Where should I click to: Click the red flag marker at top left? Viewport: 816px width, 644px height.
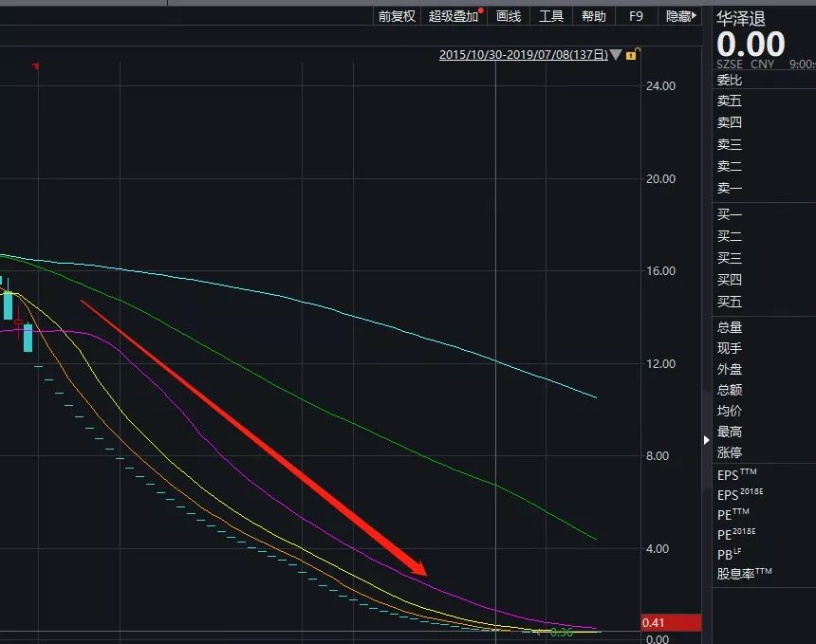click(x=35, y=66)
